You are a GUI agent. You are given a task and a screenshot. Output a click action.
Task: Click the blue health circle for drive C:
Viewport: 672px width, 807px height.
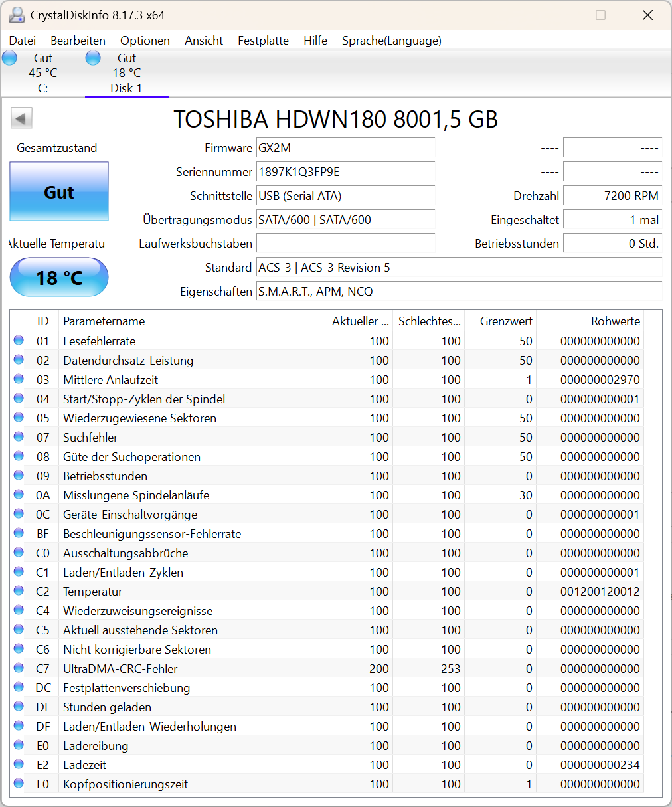(x=9, y=58)
